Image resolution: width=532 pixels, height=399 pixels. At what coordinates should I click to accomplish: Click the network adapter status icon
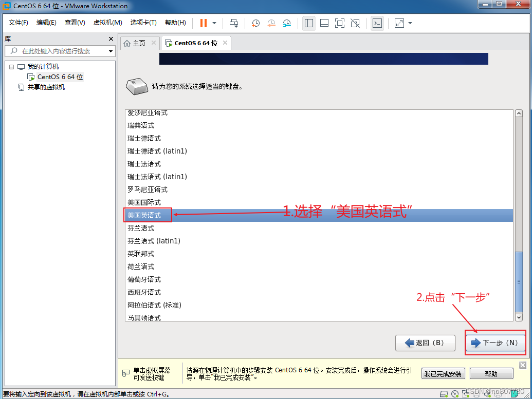466,393
